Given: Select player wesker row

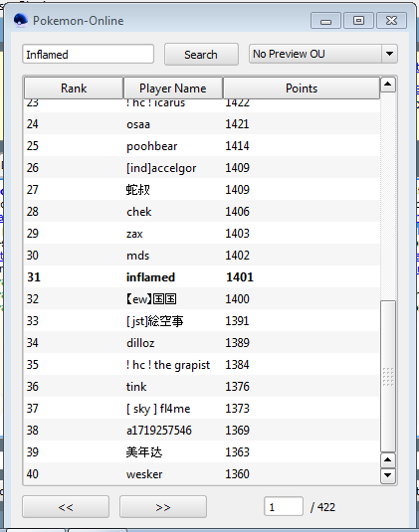Looking at the screenshot, I should 202,474.
